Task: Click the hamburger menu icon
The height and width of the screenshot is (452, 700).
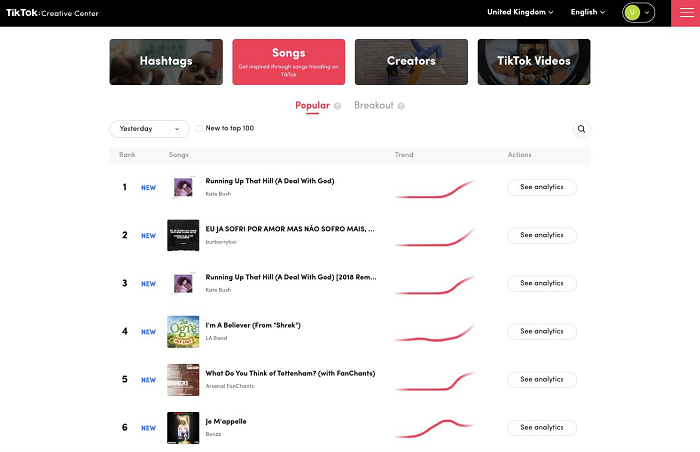Action: pos(685,13)
